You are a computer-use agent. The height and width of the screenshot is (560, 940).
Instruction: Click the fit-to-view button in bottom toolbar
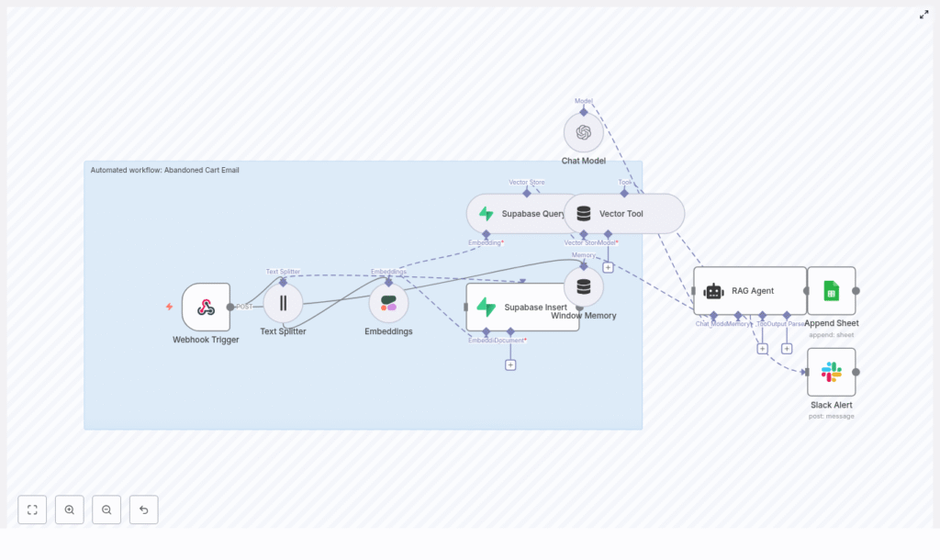tap(32, 510)
